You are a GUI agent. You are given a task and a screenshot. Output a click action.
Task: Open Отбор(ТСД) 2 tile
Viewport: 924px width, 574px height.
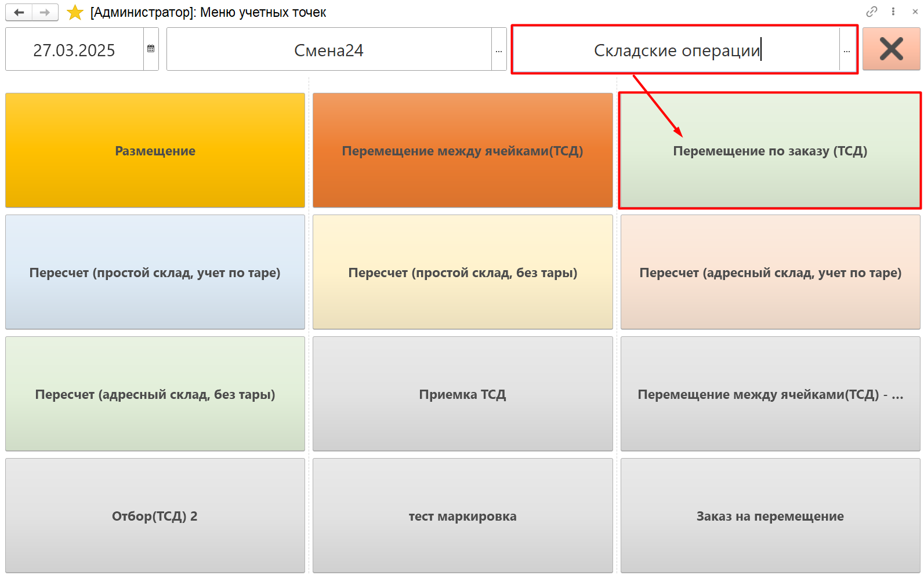pos(155,516)
